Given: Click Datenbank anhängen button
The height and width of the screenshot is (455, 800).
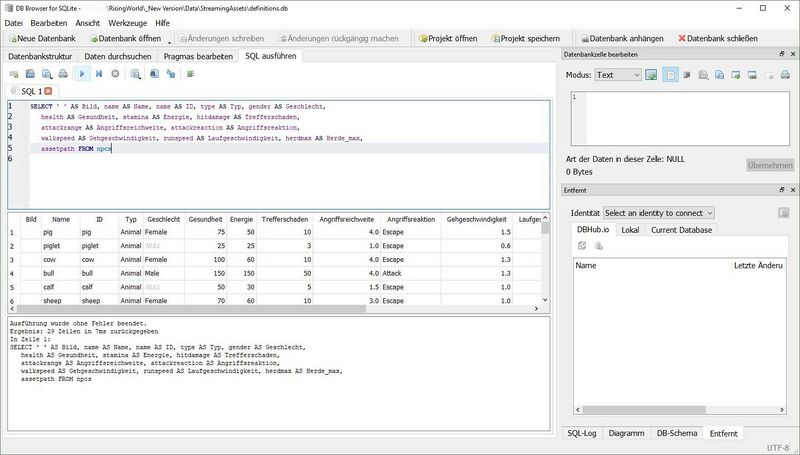Looking at the screenshot, I should tap(622, 38).
